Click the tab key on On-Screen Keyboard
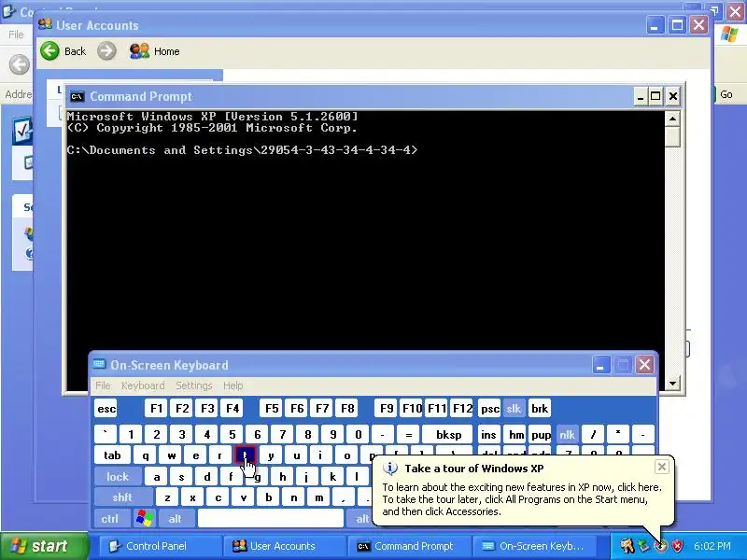 [x=112, y=455]
